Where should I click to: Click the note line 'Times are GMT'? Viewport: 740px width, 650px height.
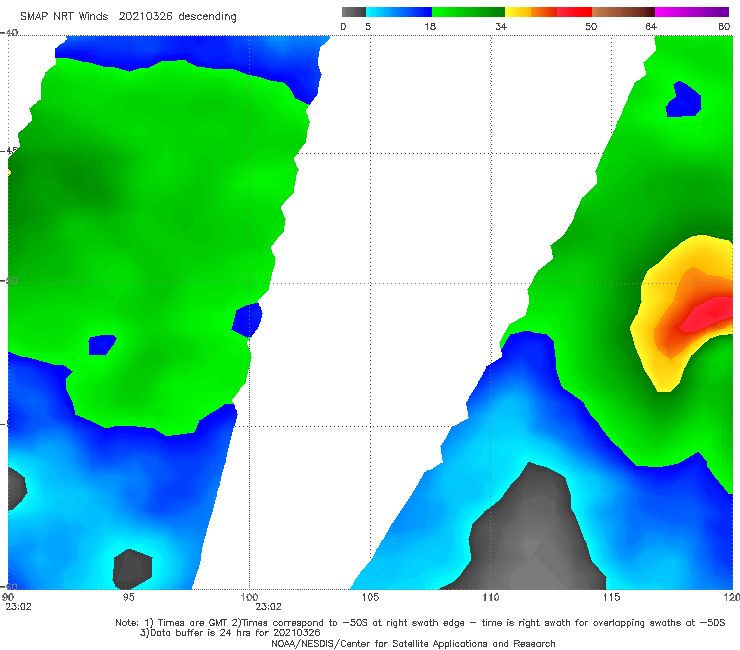click(x=193, y=623)
